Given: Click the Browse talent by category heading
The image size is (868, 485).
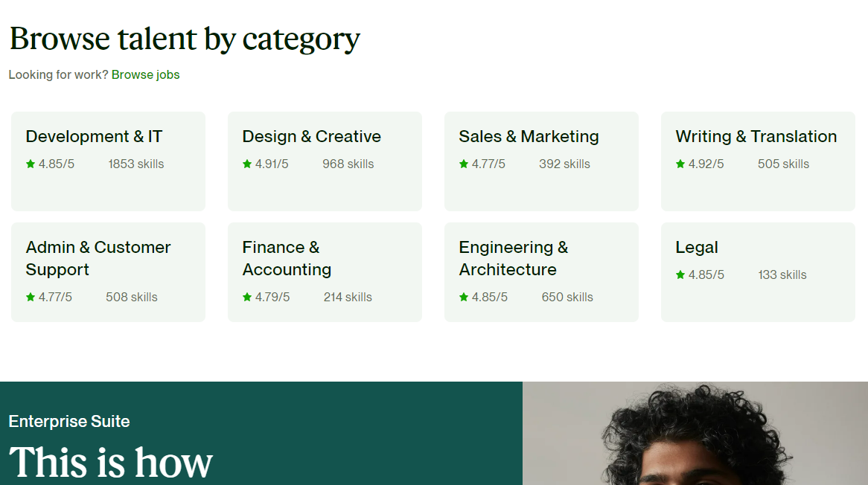Looking at the screenshot, I should [184, 39].
